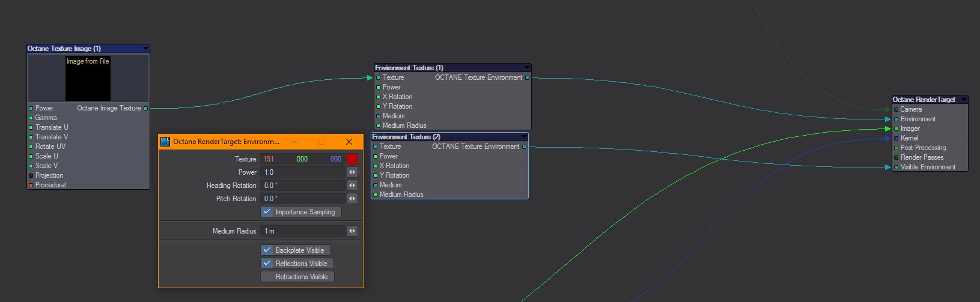Click the red channel value 191

coord(269,159)
